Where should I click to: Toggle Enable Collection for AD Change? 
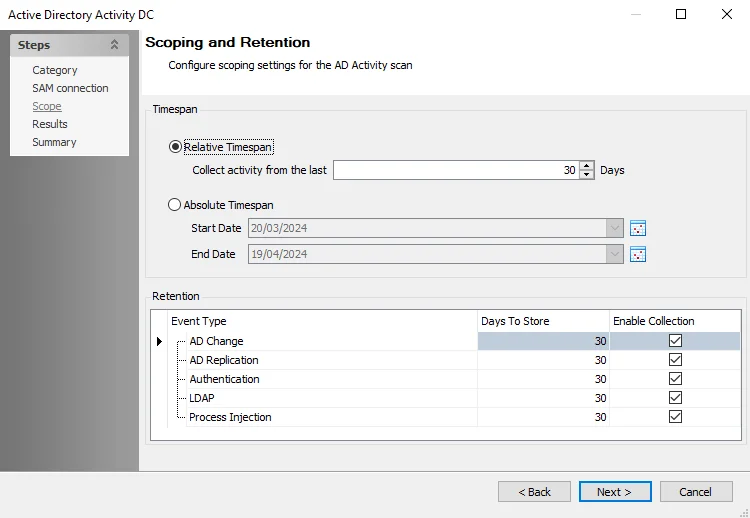[675, 341]
